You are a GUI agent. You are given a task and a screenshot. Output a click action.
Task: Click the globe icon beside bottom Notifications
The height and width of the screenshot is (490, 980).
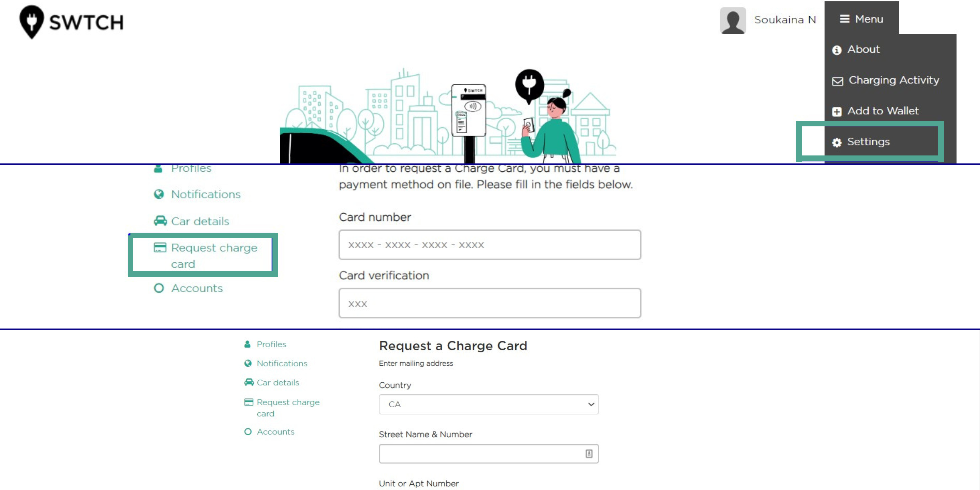click(x=248, y=363)
